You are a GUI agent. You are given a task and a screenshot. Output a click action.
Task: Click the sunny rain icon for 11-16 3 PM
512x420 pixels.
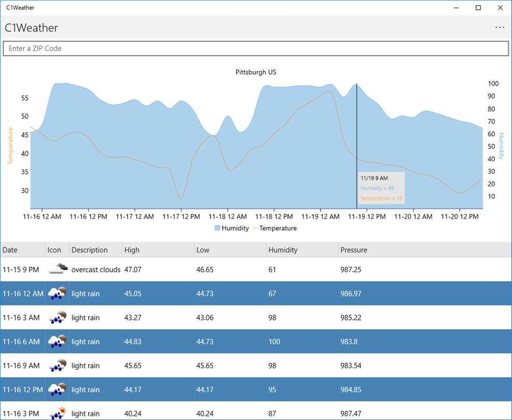(x=57, y=413)
